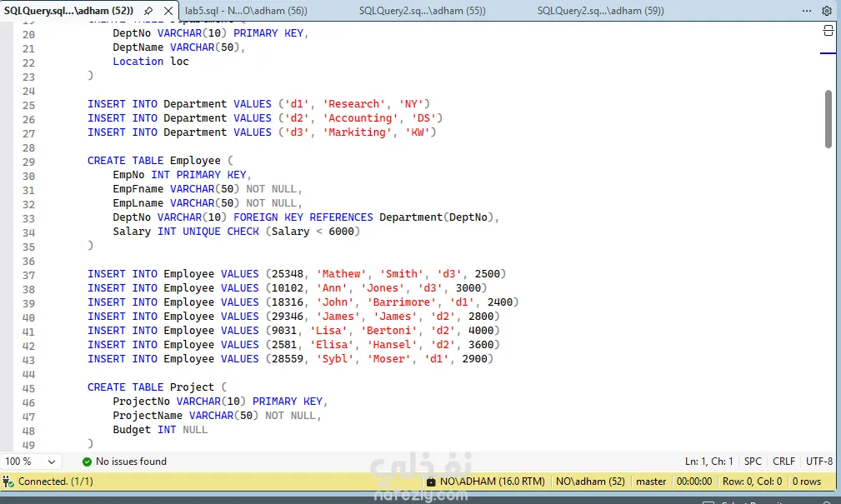Click the NO\adham (52) login entry
The height and width of the screenshot is (504, 841).
(x=590, y=482)
